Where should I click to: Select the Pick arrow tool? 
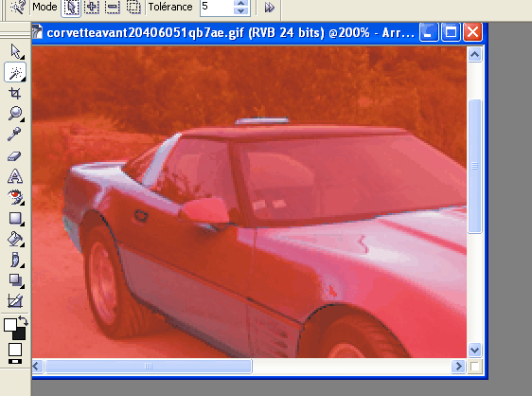coord(15,51)
